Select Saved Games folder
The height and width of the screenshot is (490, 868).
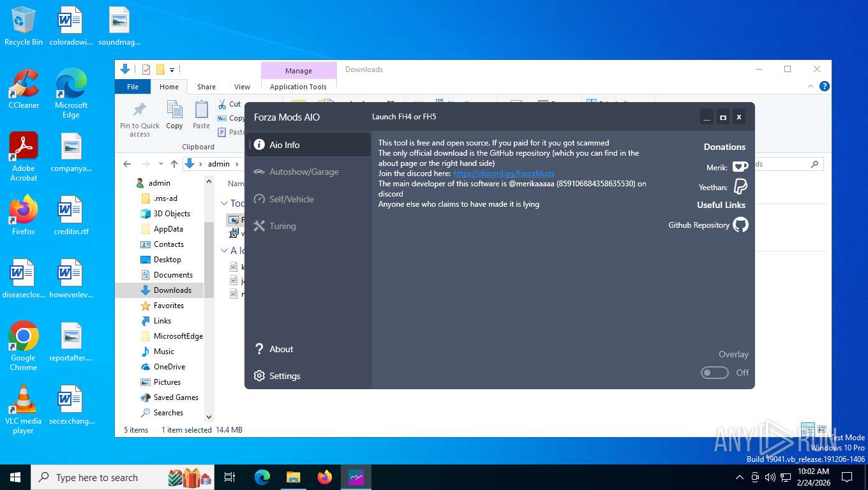(x=176, y=397)
